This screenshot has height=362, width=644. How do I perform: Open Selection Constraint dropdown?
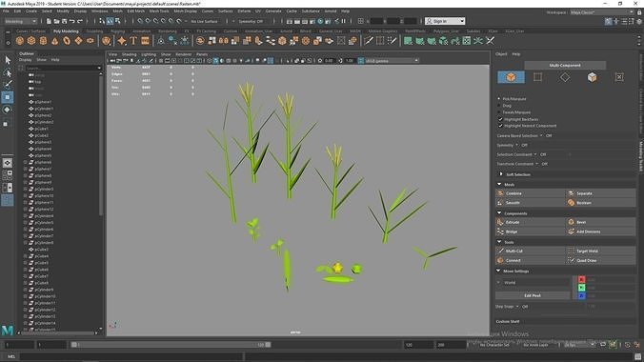pos(535,154)
